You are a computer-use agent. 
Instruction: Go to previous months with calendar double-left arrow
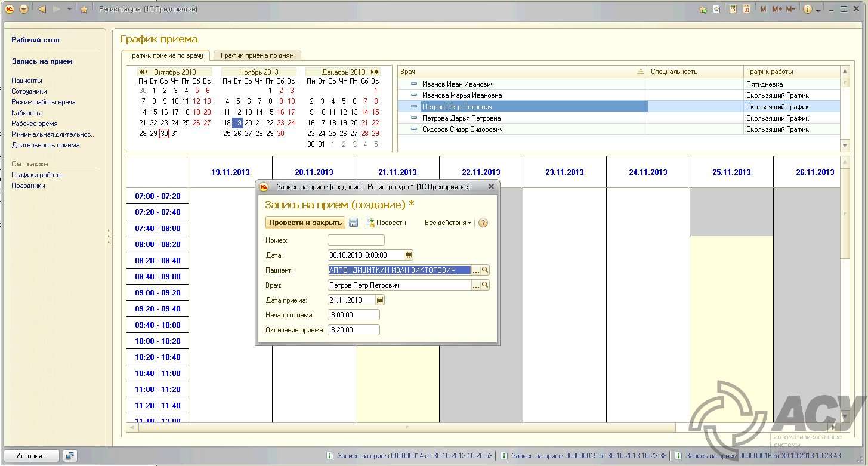(x=143, y=72)
